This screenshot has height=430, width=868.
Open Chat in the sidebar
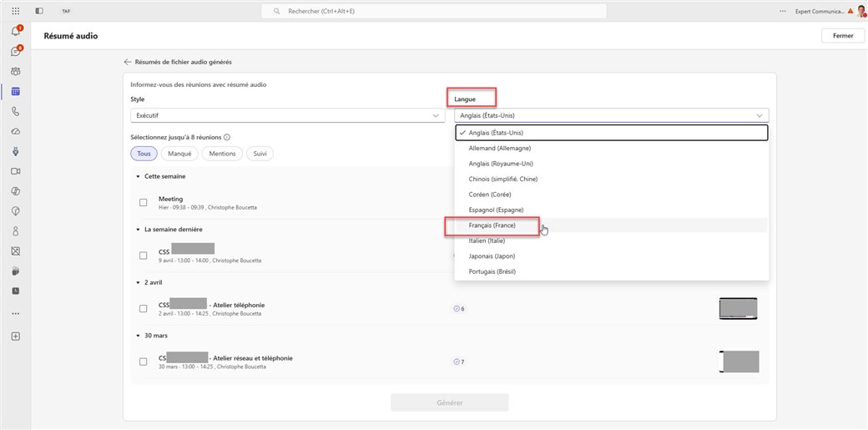coord(15,52)
